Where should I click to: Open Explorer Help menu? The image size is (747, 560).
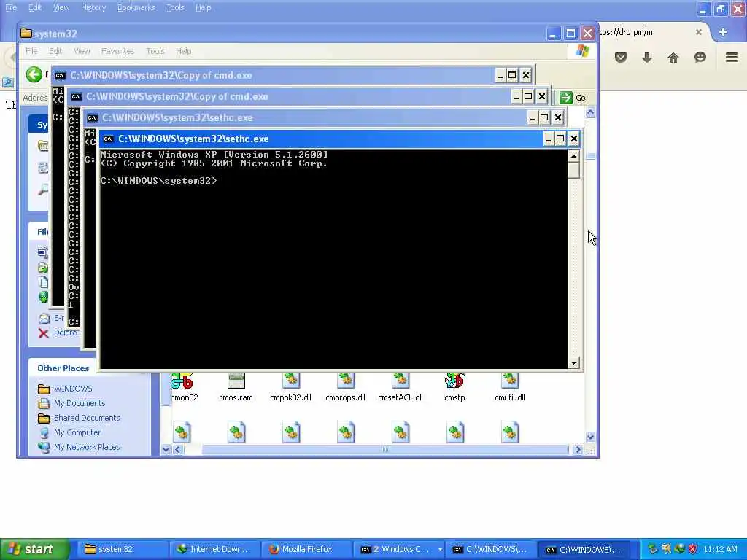coord(183,51)
